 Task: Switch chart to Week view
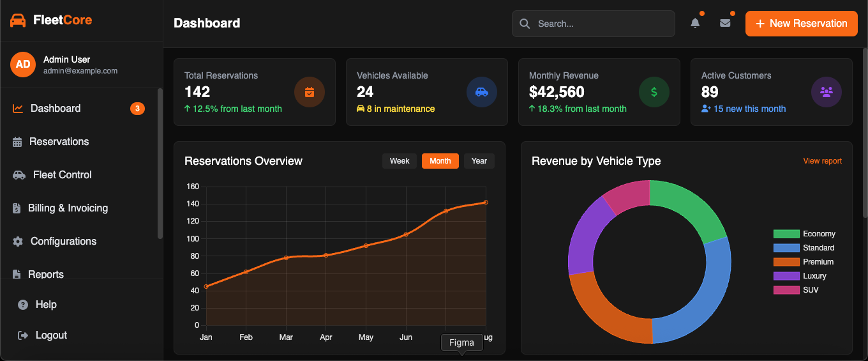click(x=400, y=161)
